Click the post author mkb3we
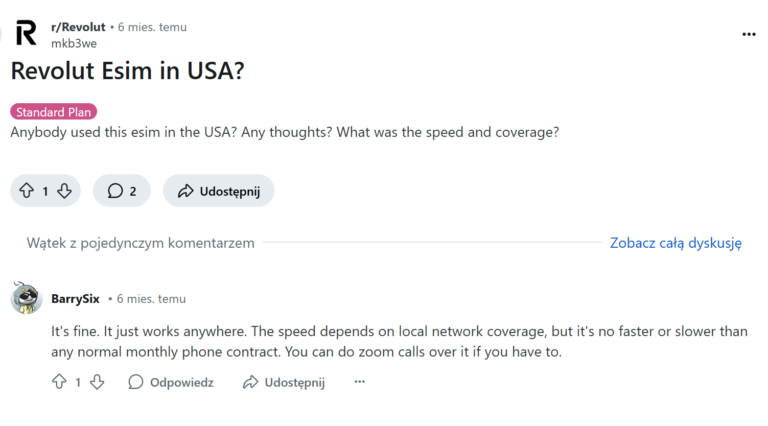Image resolution: width=768 pixels, height=426 pixels. tap(74, 43)
